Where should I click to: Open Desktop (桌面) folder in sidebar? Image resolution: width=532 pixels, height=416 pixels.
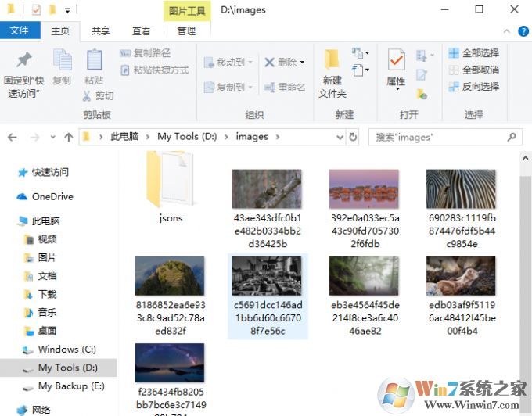[x=41, y=331]
